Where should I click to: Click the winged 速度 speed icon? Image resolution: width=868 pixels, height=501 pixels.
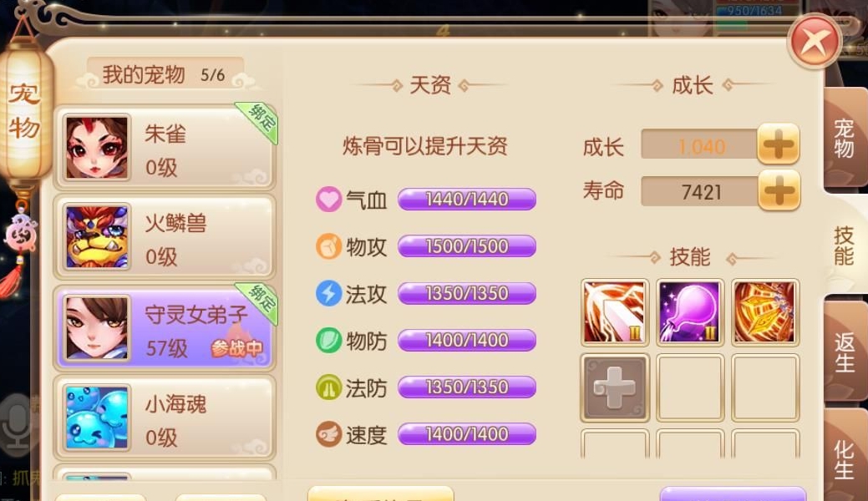pyautogui.click(x=328, y=434)
